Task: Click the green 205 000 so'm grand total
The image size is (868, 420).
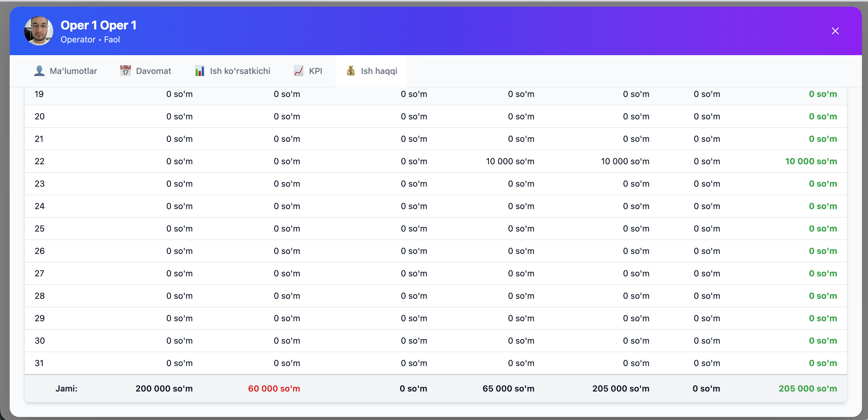Action: pyautogui.click(x=807, y=388)
